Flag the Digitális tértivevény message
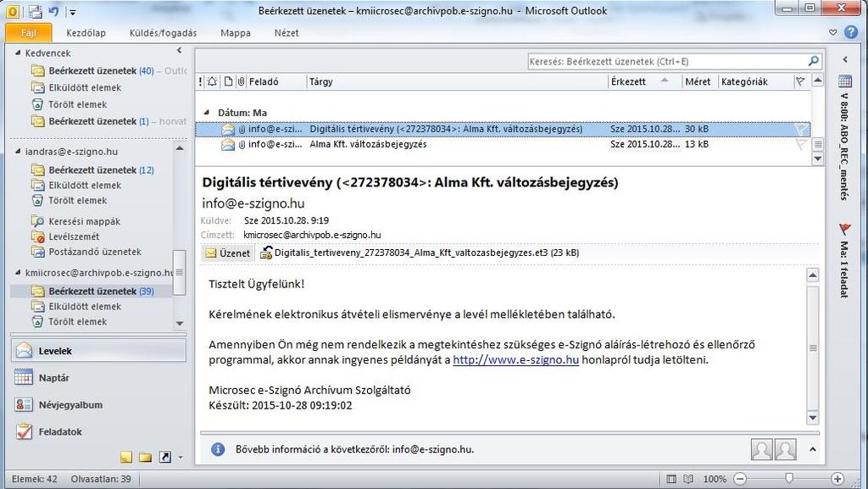The image size is (868, 489). 800,129
